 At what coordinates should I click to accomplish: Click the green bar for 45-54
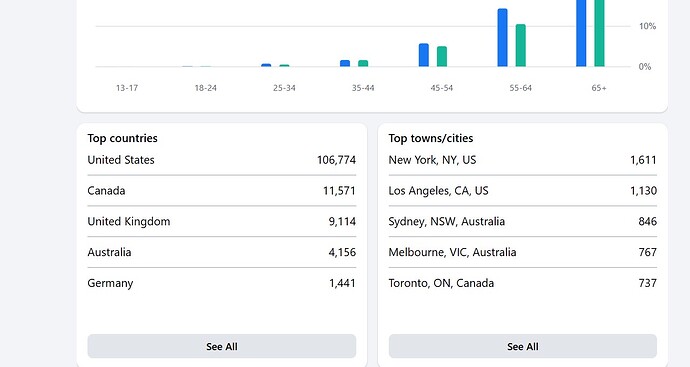coord(442,56)
